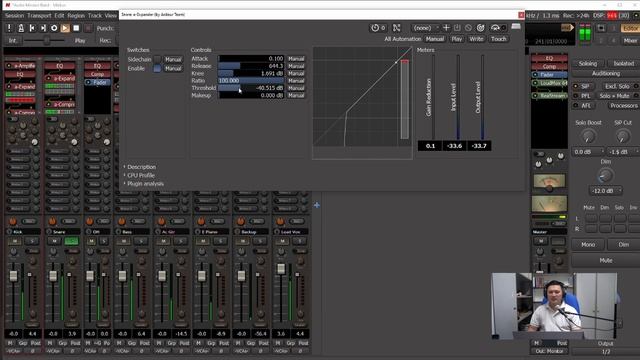
Task: Expand the CPU Profile section
Action: click(x=140, y=176)
